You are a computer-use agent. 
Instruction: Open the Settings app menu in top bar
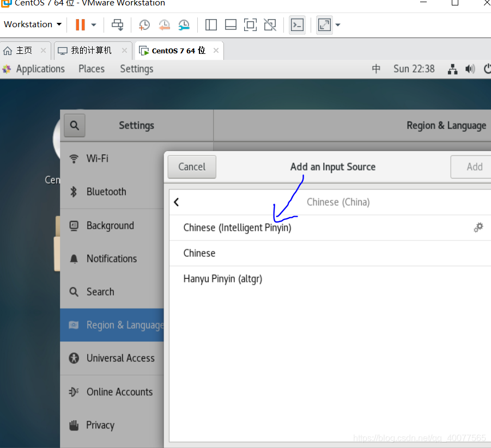click(137, 69)
